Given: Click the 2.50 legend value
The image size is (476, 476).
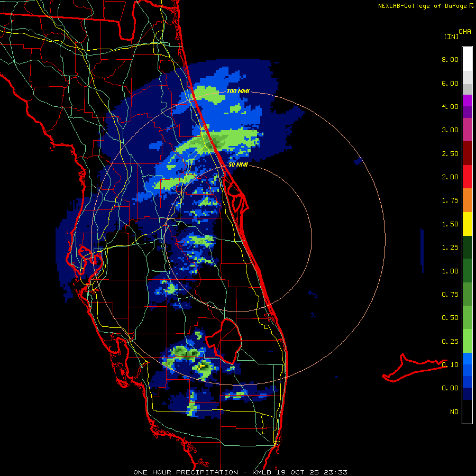Looking at the screenshot, I should coord(450,153).
